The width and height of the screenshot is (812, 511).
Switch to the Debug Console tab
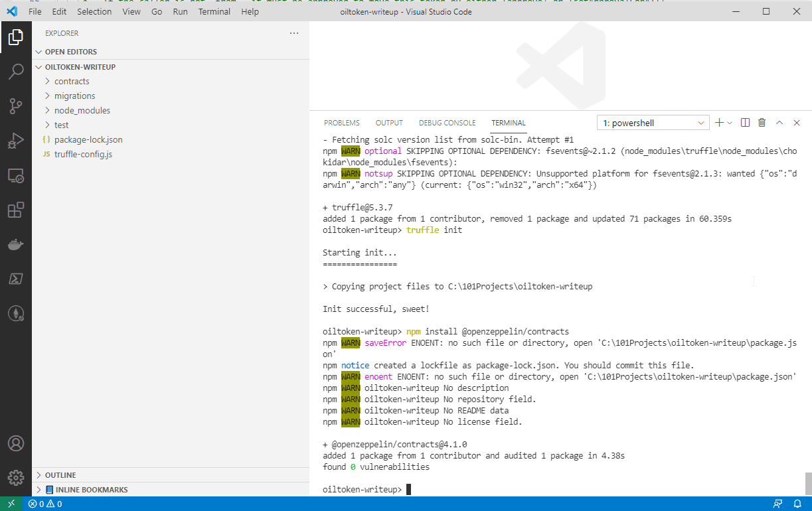pyautogui.click(x=447, y=123)
